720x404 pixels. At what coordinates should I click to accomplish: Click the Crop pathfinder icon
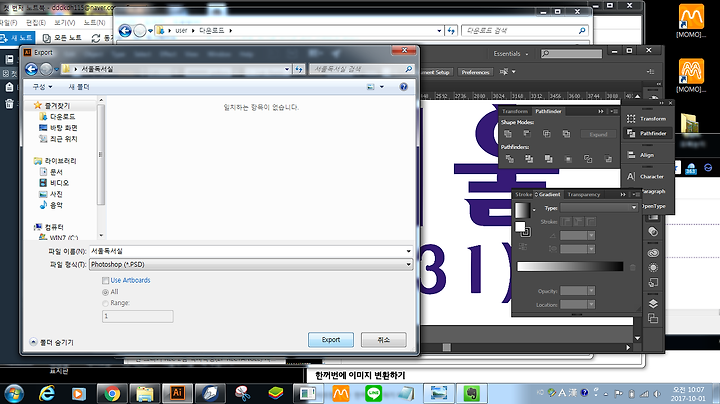point(568,159)
